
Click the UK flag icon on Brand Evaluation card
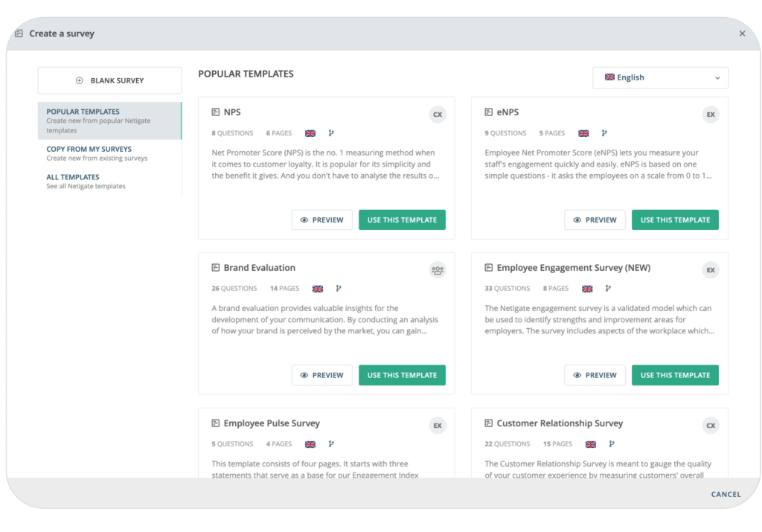coord(317,289)
